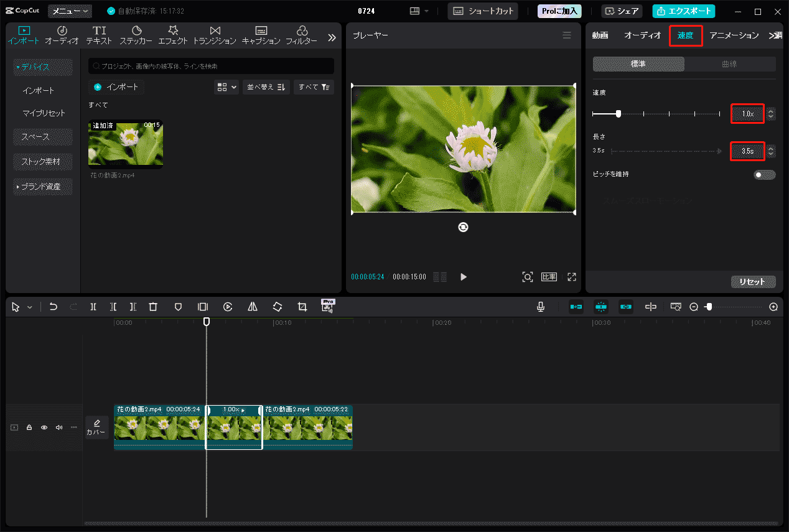Adjust the timeline zoom slider
The width and height of the screenshot is (789, 532).
click(x=708, y=307)
